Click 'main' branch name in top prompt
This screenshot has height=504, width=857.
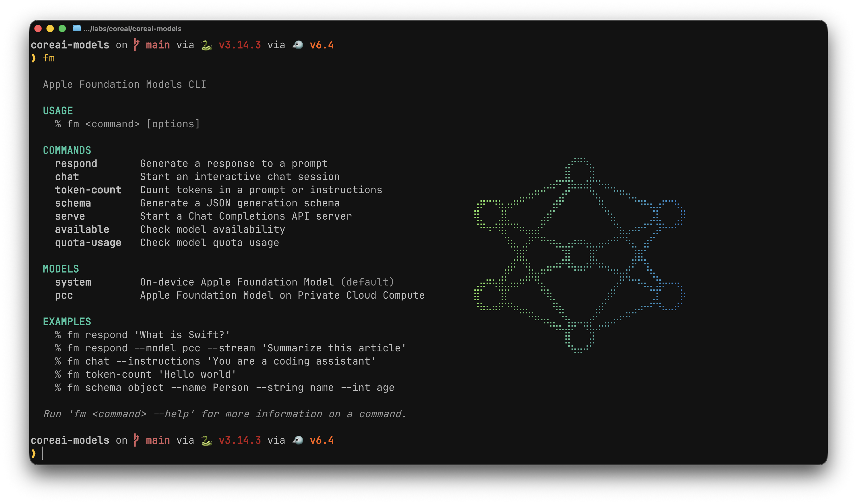[x=158, y=45]
